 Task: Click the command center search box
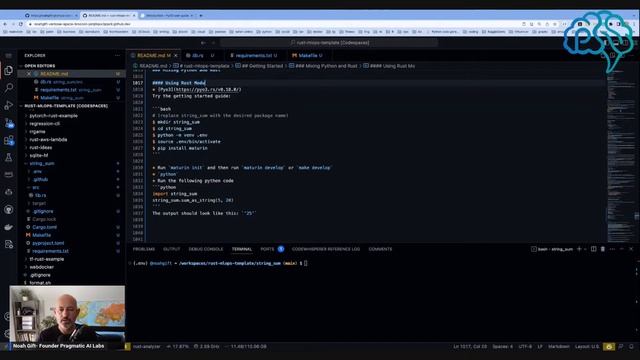coord(329,43)
